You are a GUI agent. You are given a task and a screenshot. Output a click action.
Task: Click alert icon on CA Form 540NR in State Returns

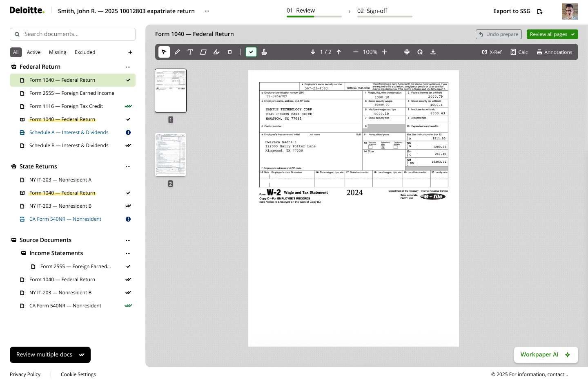click(128, 219)
